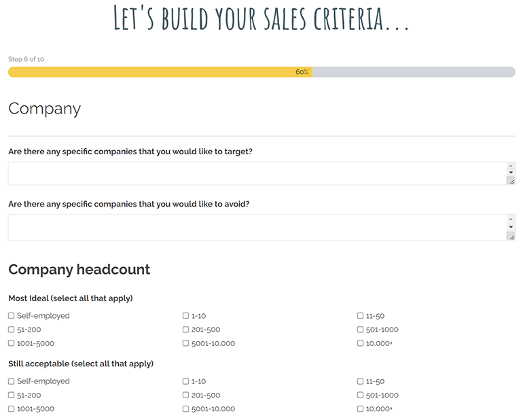Click resize handle of target companies box
This screenshot has width=523, height=420.
coord(511,181)
